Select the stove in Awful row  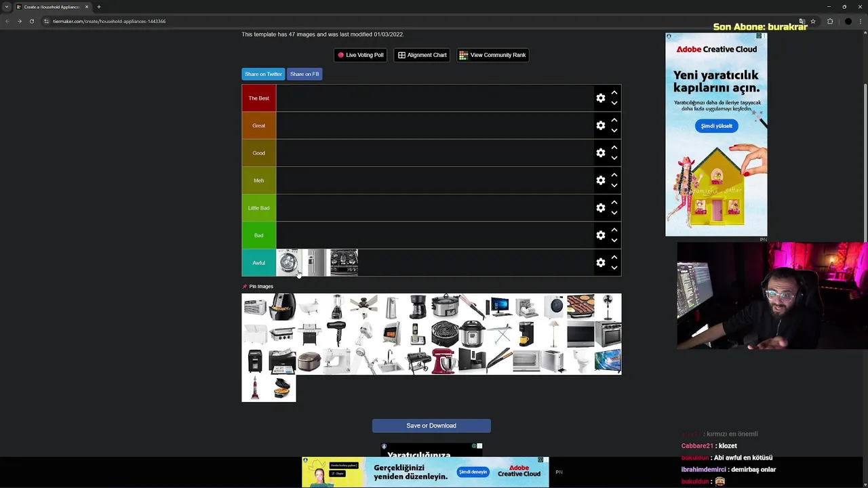[x=344, y=263]
